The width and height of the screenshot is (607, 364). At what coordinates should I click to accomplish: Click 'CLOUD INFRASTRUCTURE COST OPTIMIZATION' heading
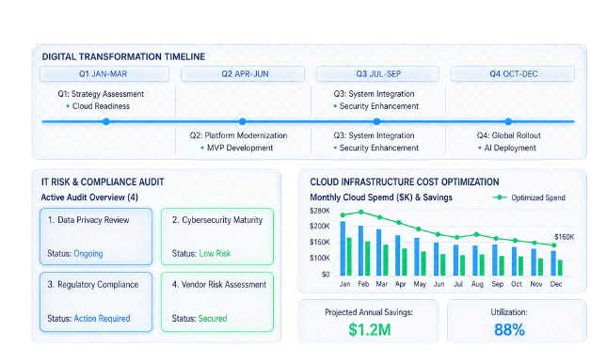[405, 182]
